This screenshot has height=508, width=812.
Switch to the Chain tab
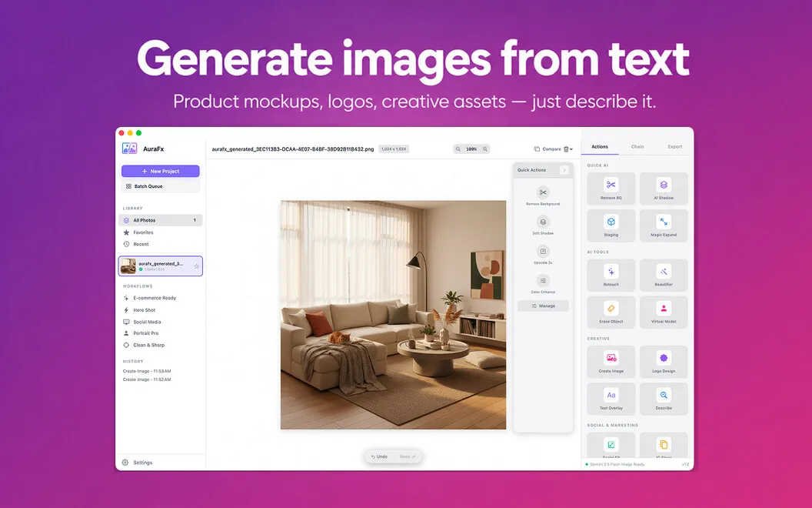coord(637,147)
